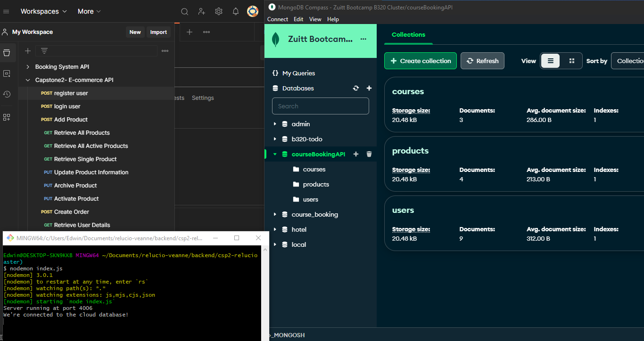Collapse Capstone2- E-commerce API collection
The image size is (644, 341).
28,80
